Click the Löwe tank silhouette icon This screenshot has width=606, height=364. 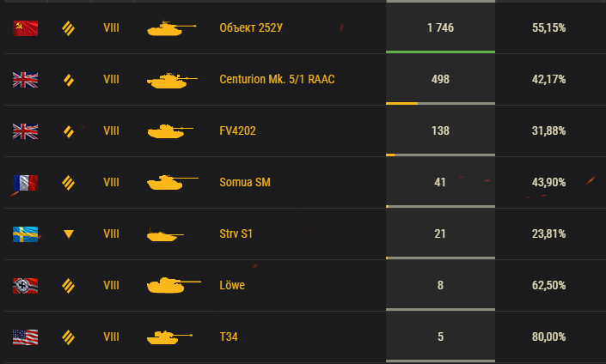[x=174, y=285]
